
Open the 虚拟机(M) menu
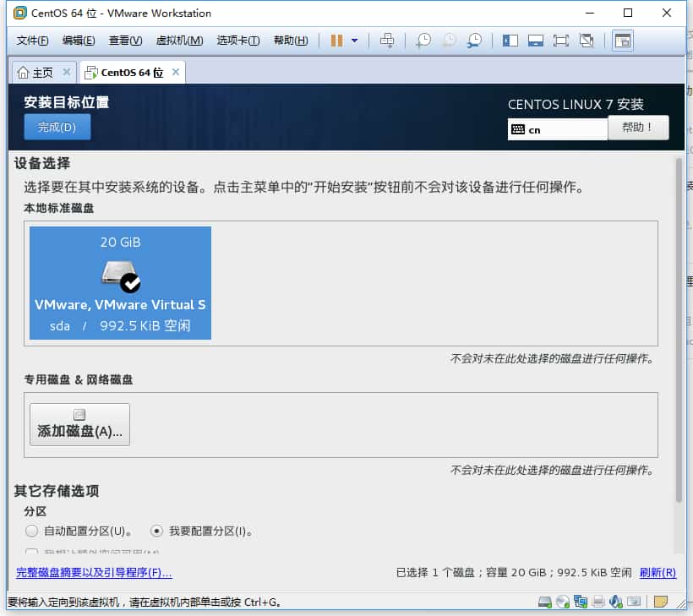[179, 41]
